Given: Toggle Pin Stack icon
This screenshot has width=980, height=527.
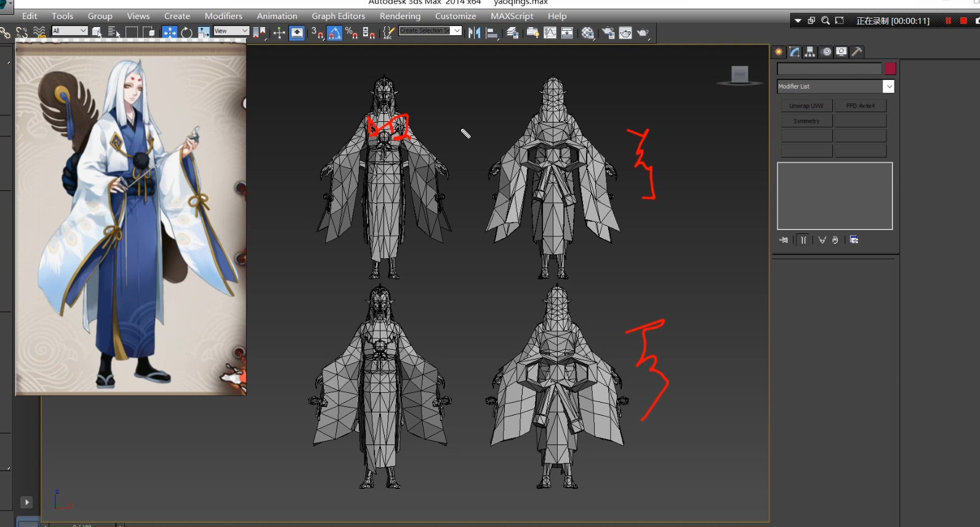Looking at the screenshot, I should click(783, 240).
